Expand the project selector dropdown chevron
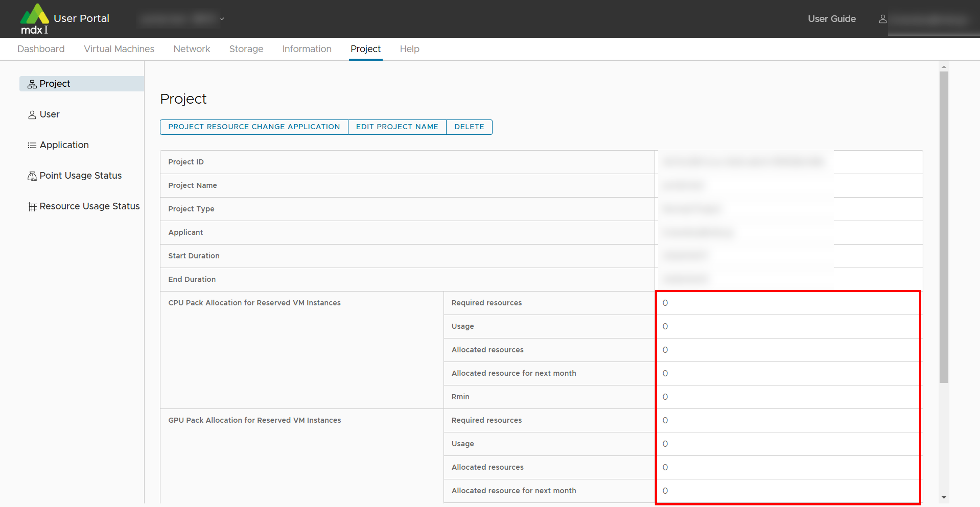Image resolution: width=980 pixels, height=507 pixels. (x=222, y=19)
